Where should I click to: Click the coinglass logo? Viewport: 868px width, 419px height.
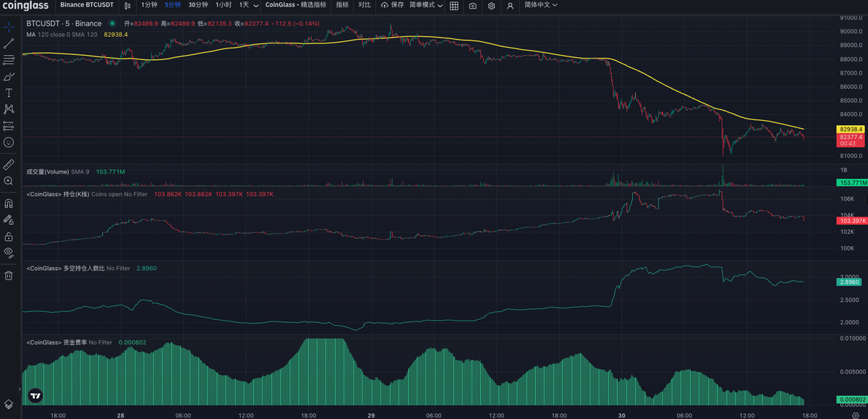click(25, 5)
